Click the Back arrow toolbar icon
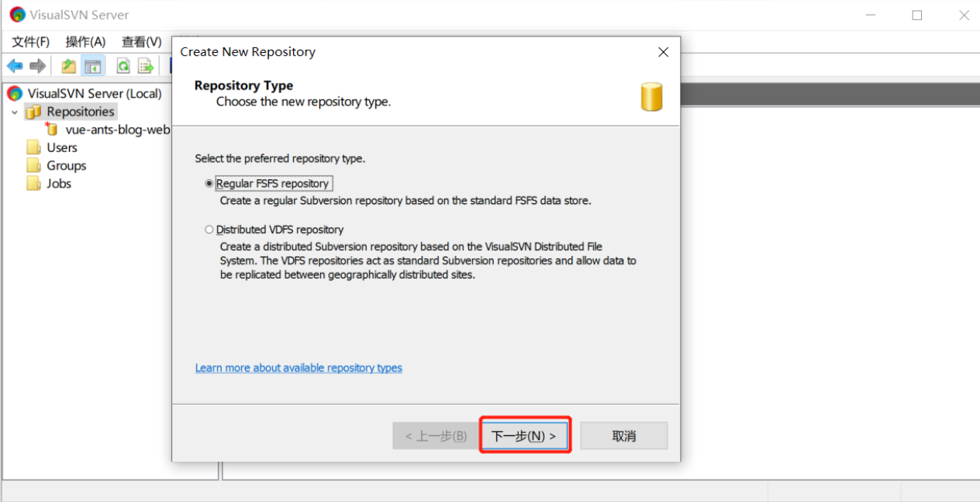Screen dimensions: 980x502 point(15,66)
